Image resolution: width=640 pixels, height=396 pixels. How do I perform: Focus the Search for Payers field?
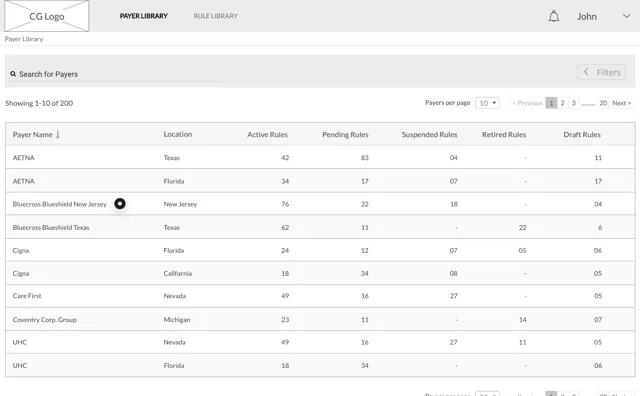click(114, 74)
